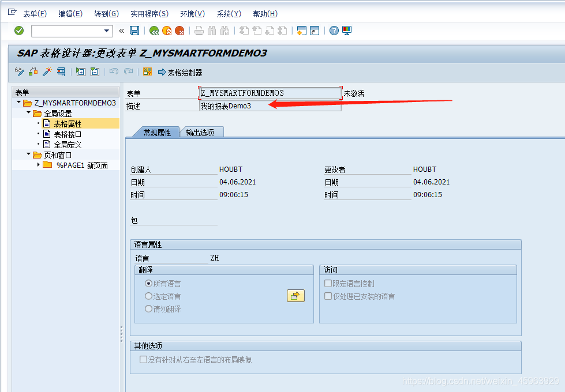565x392 pixels.
Task: Toggle the 限定语言控制 checkbox
Action: point(328,284)
